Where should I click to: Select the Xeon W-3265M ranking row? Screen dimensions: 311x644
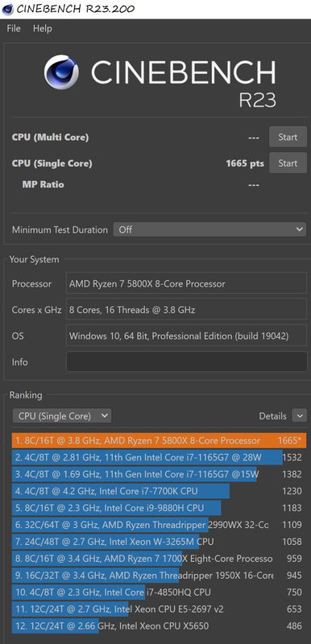(x=159, y=541)
